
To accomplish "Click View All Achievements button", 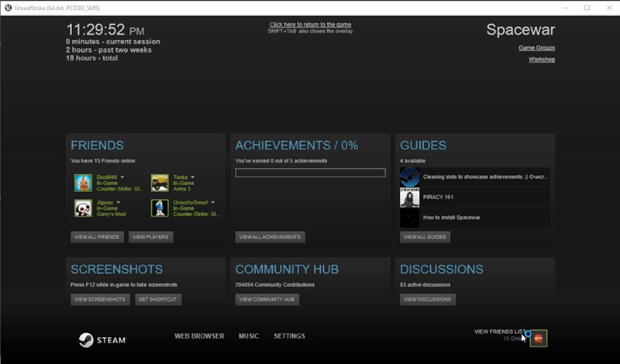I will (x=270, y=237).
